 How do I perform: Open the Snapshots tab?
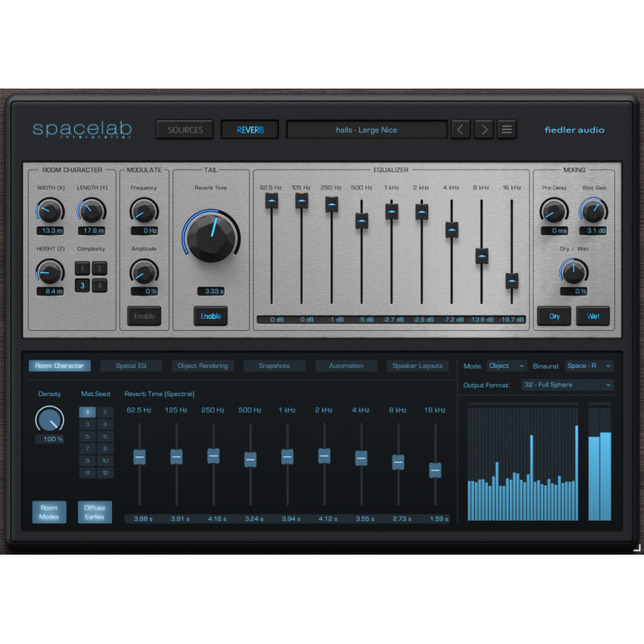pos(274,365)
